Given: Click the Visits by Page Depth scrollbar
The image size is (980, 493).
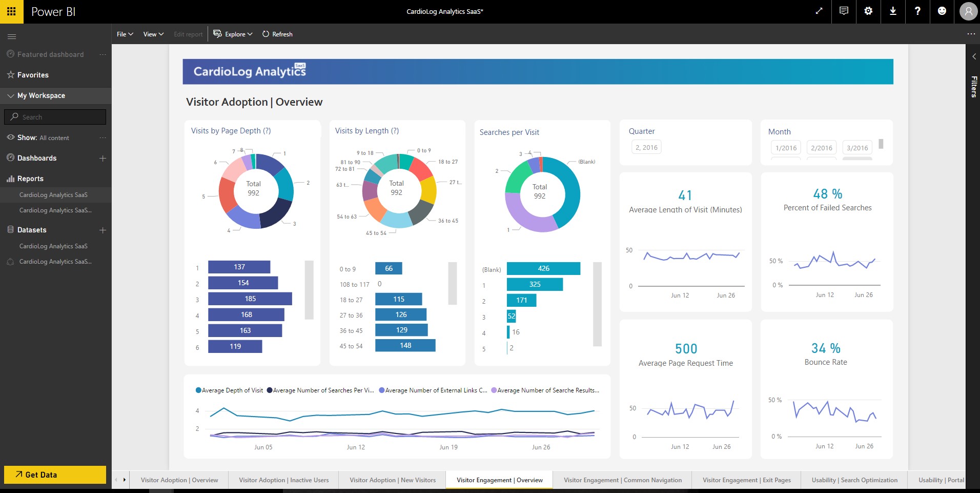Looking at the screenshot, I should 309,290.
